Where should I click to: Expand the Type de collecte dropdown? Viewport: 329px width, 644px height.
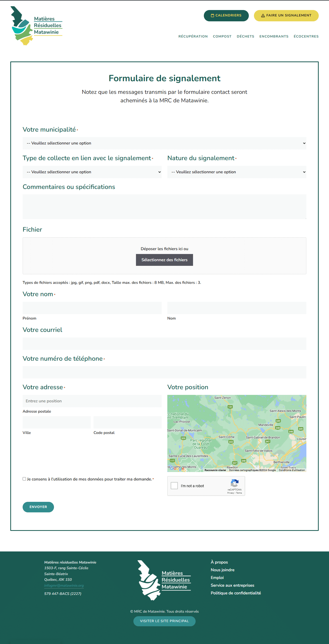[x=92, y=172]
